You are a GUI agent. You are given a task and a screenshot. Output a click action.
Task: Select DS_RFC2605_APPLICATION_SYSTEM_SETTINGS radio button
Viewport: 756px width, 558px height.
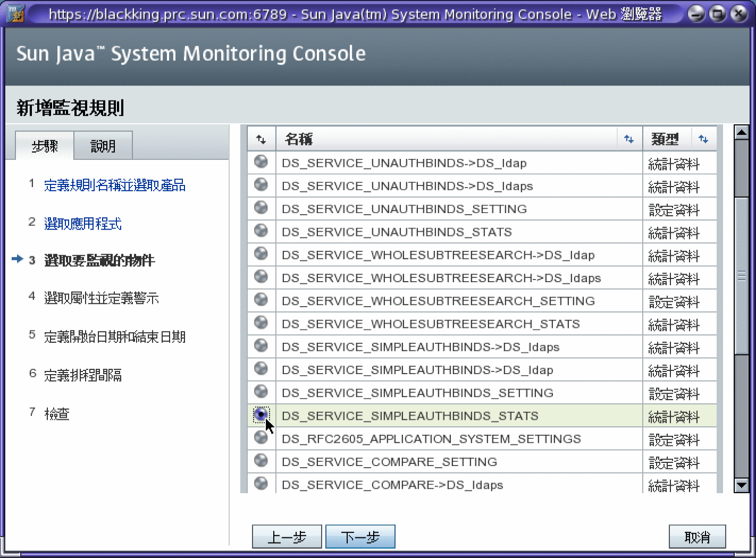261,437
